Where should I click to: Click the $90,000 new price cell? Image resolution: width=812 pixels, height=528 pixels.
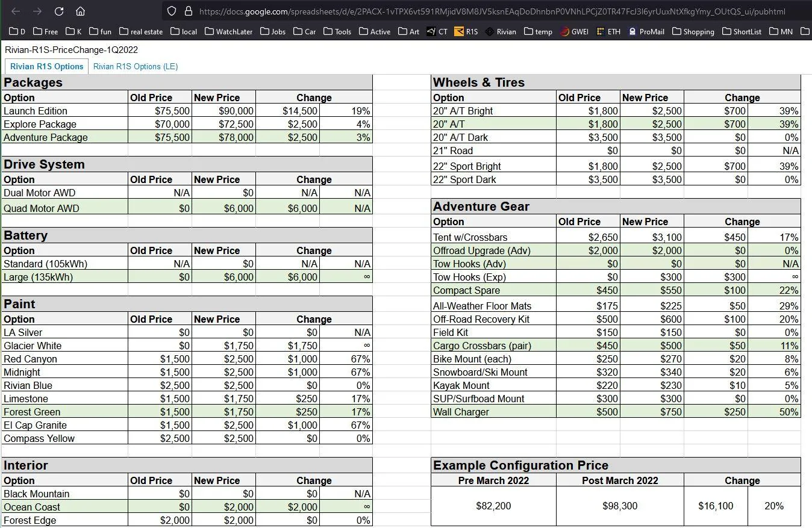tap(224, 111)
